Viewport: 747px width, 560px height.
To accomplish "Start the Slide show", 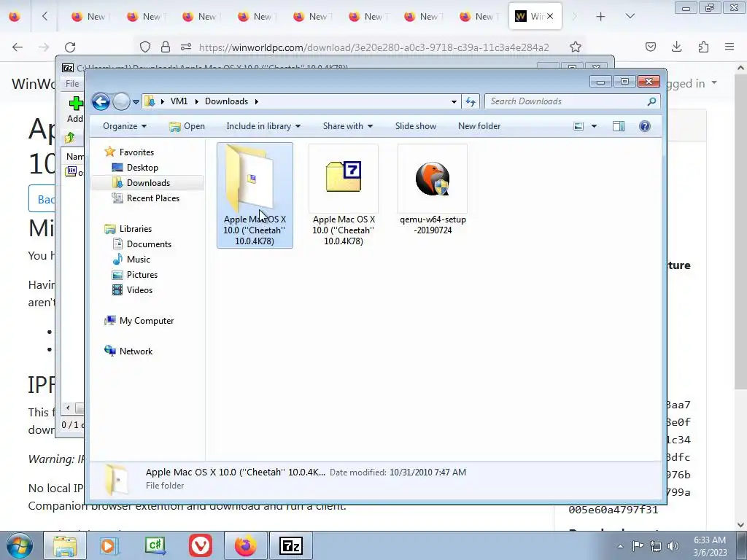I will point(415,126).
